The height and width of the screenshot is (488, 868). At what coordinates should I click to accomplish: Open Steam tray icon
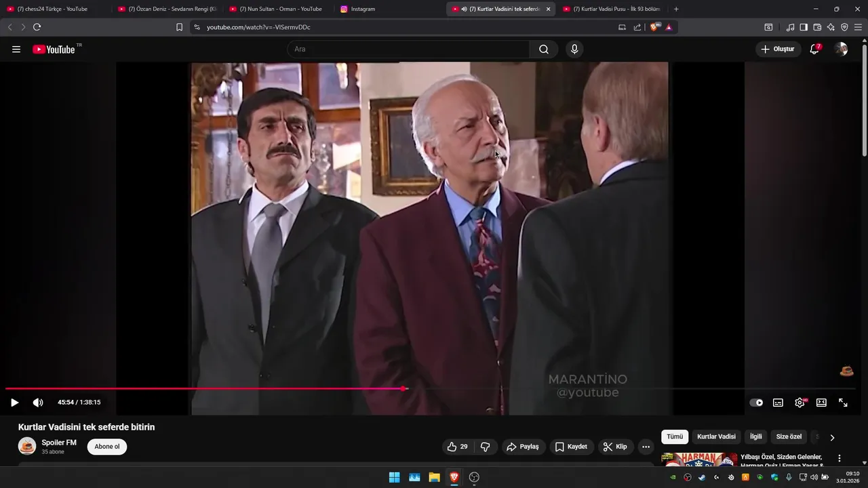702,477
